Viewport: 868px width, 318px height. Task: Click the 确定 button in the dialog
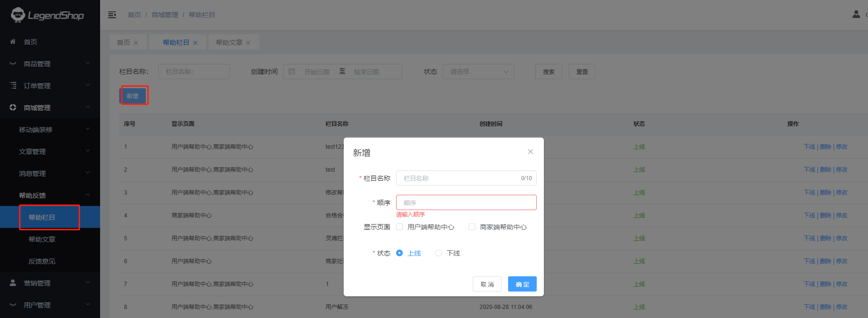coord(522,284)
